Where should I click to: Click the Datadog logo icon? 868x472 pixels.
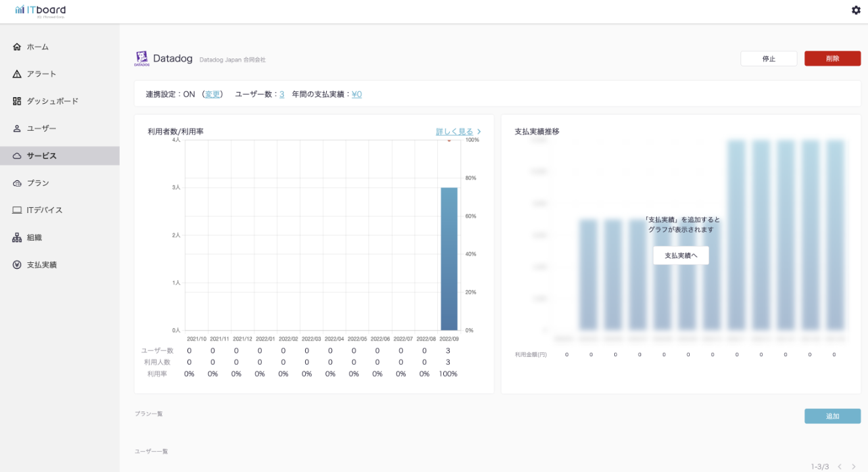141,59
